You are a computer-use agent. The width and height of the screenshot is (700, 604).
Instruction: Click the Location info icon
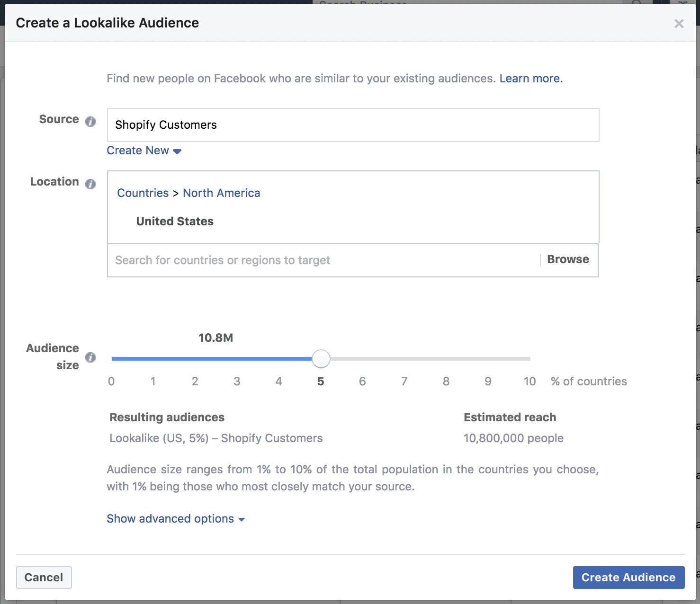(x=90, y=184)
